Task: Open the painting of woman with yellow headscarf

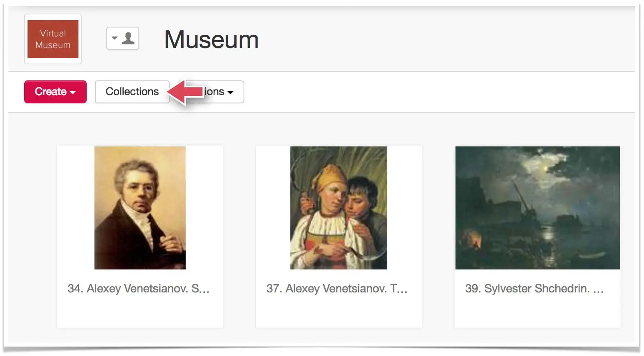Action: tap(339, 208)
